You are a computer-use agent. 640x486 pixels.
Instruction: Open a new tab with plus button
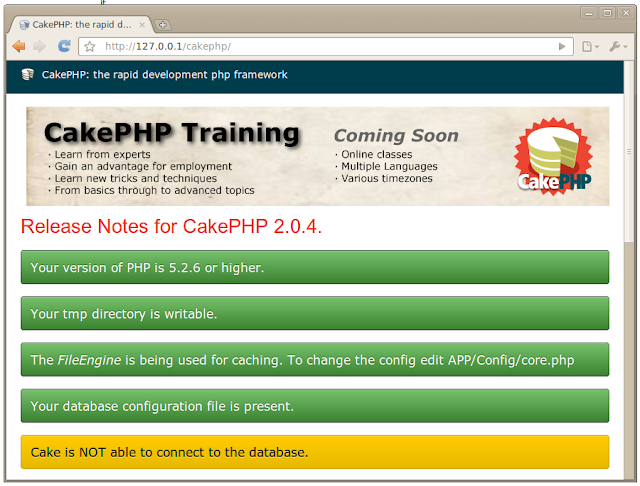[162, 25]
